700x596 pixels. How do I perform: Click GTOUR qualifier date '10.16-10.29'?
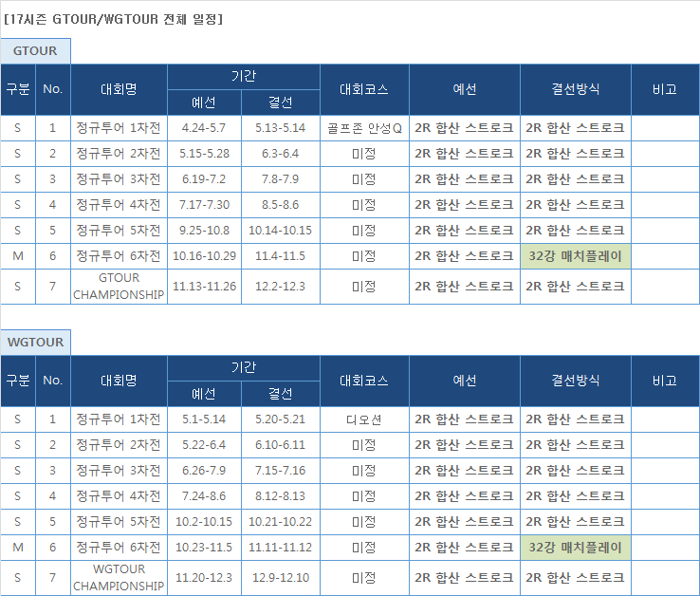tap(204, 256)
